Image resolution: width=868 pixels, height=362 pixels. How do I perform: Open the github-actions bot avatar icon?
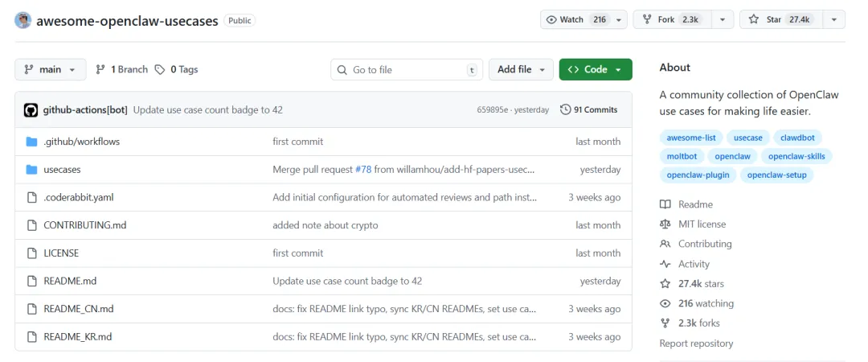pos(31,109)
